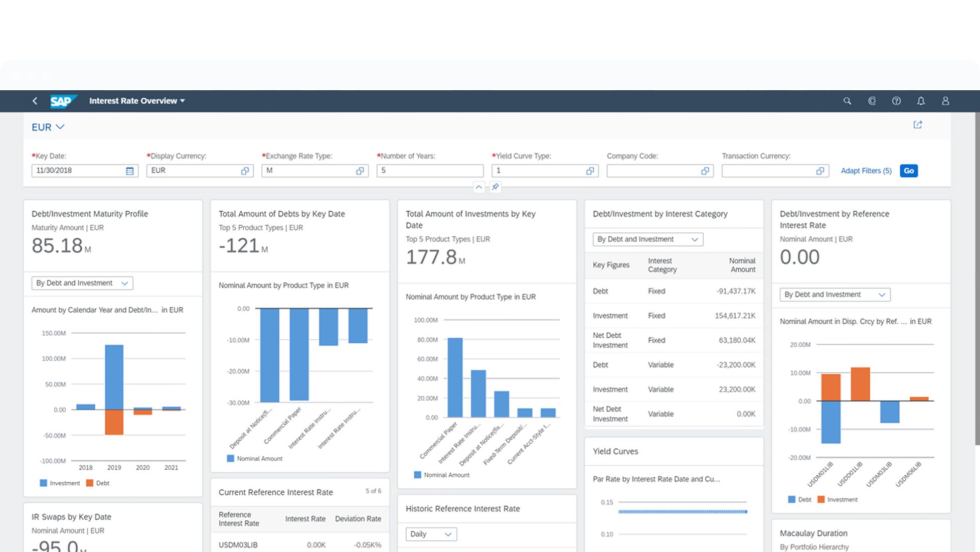This screenshot has height=552, width=980.
Task: Open the search icon in shell bar
Action: (x=847, y=101)
